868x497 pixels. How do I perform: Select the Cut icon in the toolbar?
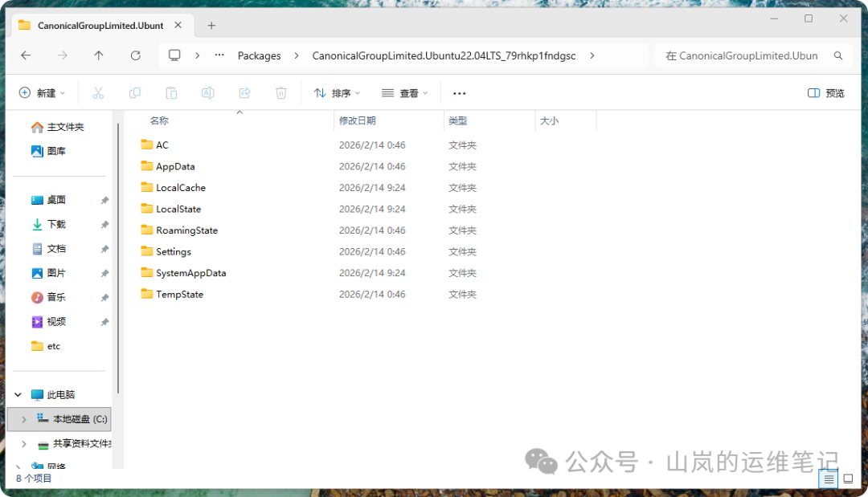[x=98, y=92]
